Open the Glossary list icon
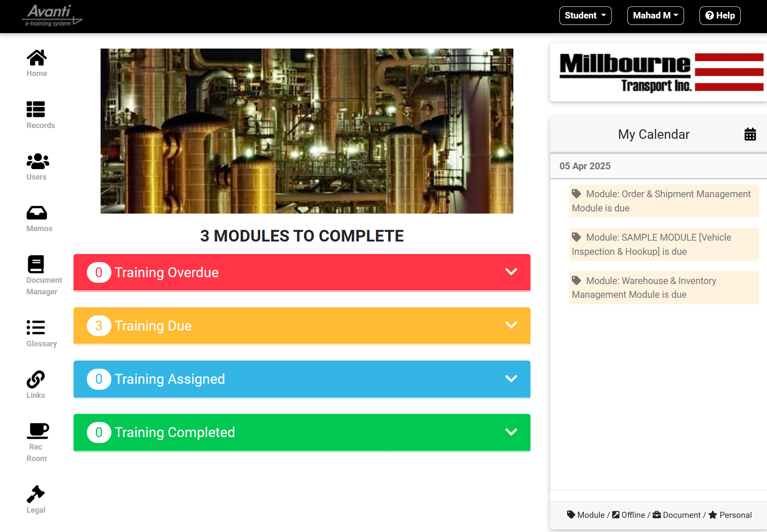The height and width of the screenshot is (532, 767). pyautogui.click(x=36, y=327)
